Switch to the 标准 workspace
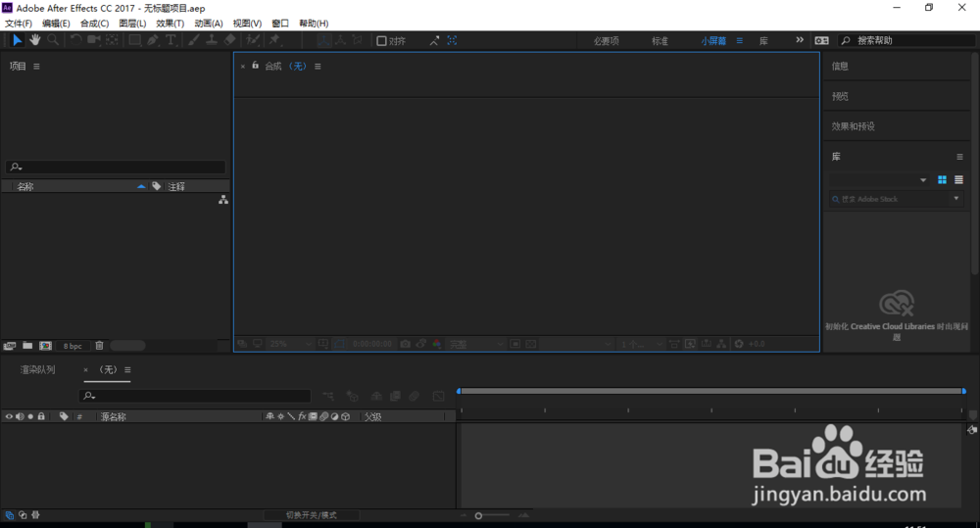The image size is (980, 528). [x=660, y=40]
